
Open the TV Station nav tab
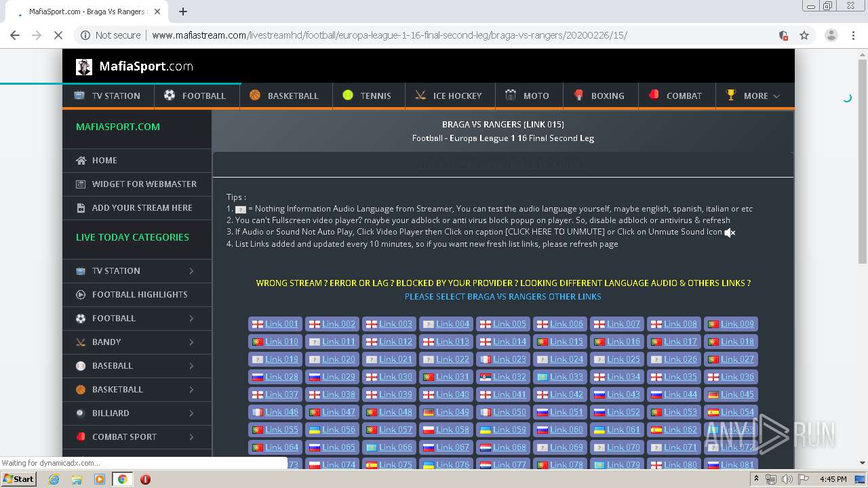[x=108, y=96]
